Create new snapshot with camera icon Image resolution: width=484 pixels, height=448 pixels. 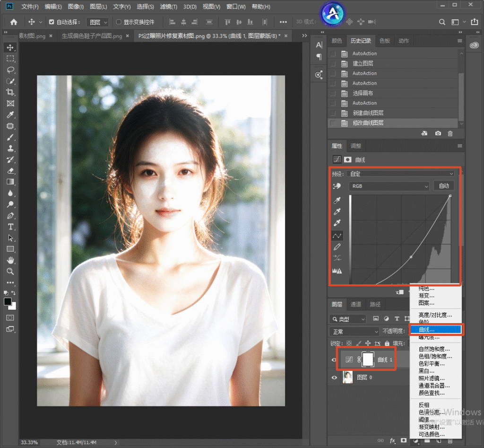[438, 133]
